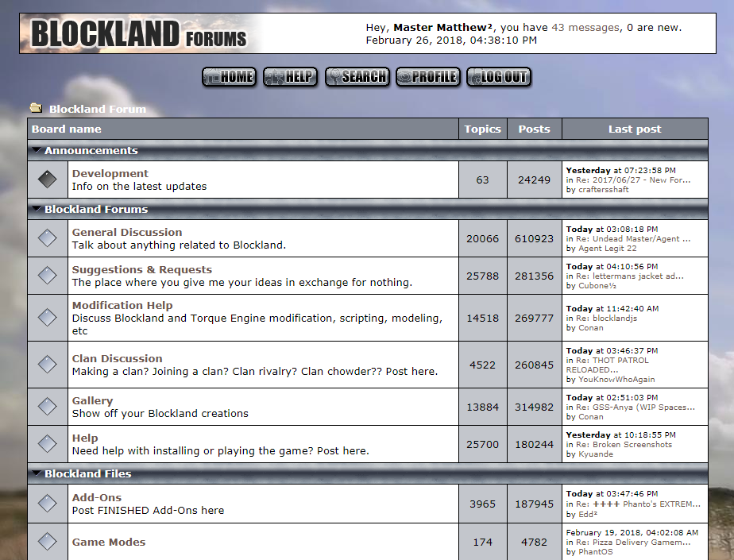734x560 pixels.
Task: View profile of PhantOS
Action: pos(596,552)
